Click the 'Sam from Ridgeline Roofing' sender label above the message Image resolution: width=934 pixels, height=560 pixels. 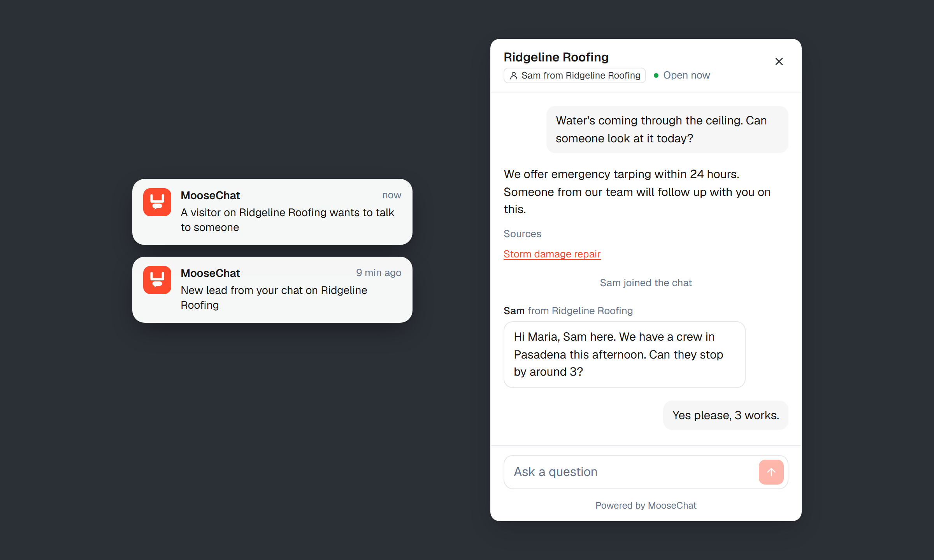click(568, 311)
